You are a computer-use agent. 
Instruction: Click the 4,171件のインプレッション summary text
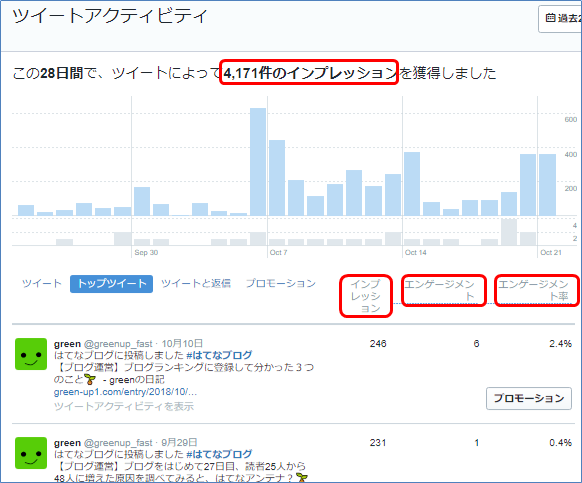[x=309, y=73]
